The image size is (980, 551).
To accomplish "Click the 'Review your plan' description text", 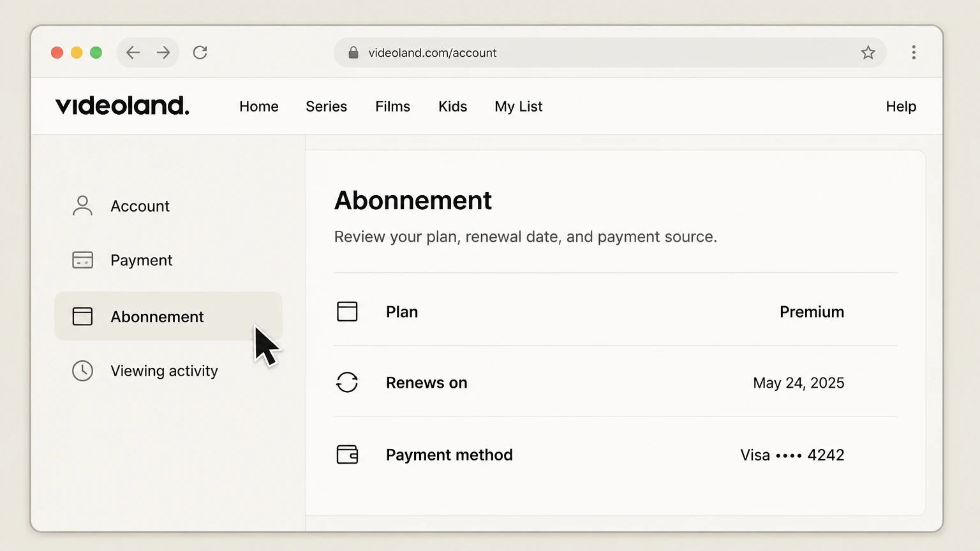I will tap(525, 237).
